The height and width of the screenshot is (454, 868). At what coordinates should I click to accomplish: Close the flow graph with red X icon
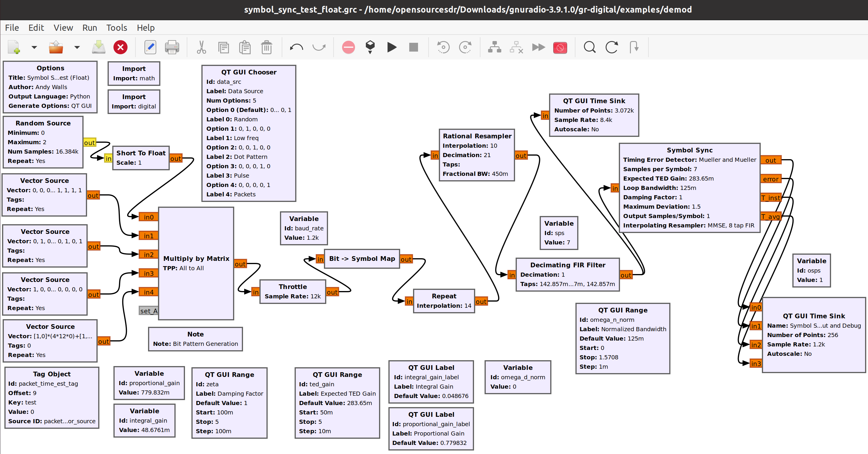tap(120, 47)
